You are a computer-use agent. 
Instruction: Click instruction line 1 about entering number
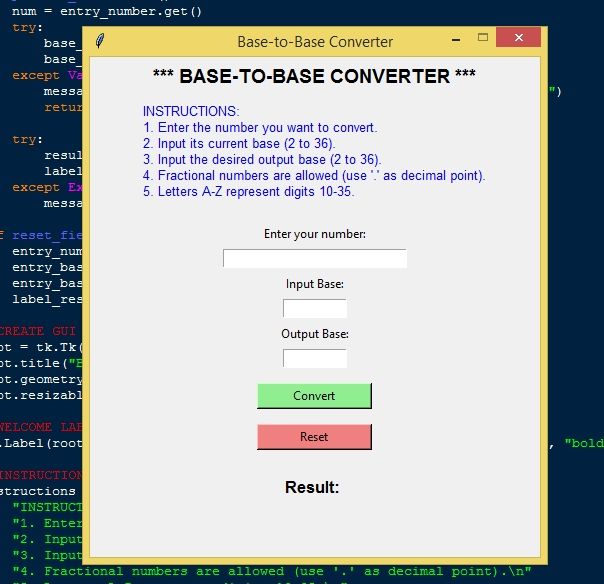tap(260, 128)
